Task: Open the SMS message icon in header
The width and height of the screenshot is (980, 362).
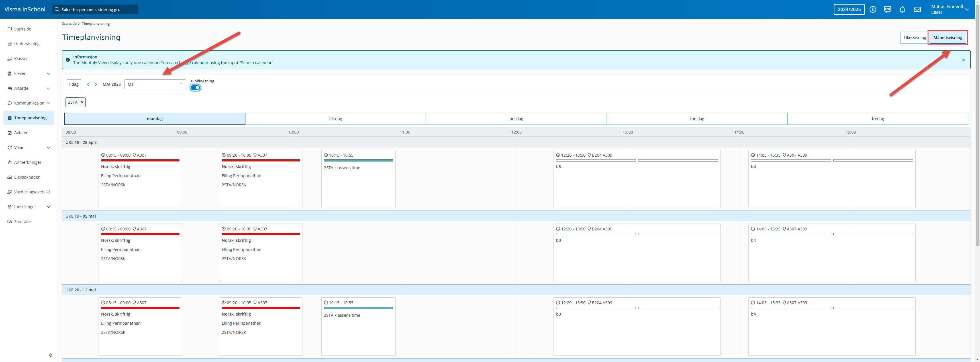Action: 887,9
